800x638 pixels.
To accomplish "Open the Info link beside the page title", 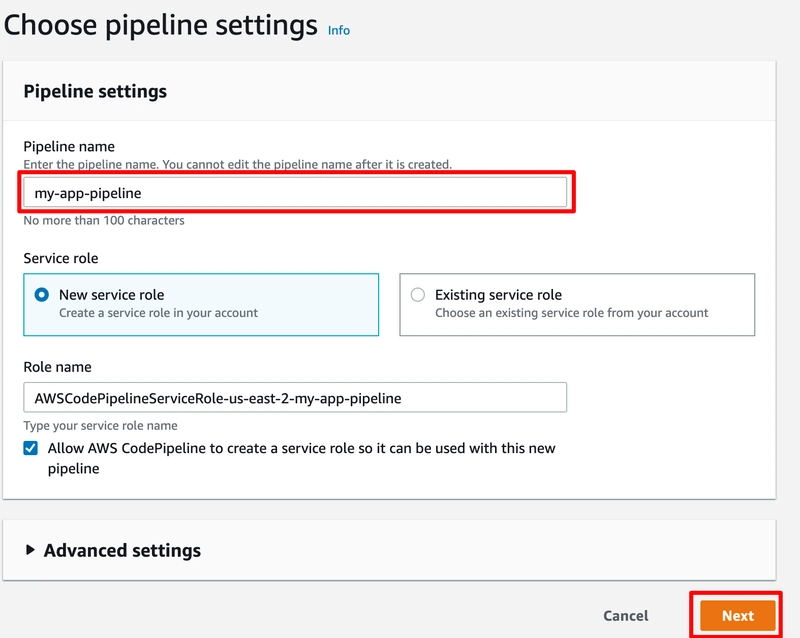I will pyautogui.click(x=339, y=30).
